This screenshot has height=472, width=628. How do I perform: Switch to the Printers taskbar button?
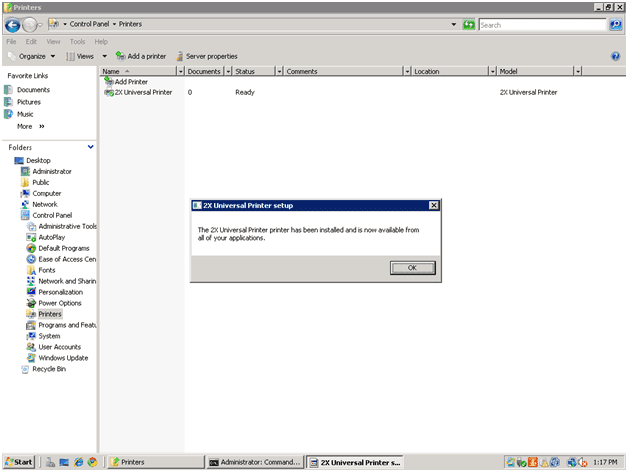click(156, 462)
